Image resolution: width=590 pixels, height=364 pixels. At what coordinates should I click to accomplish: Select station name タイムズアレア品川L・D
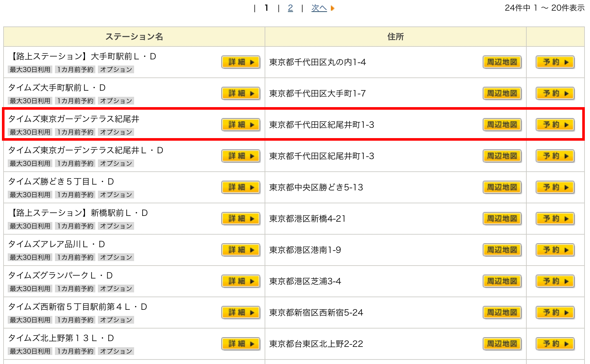click(57, 244)
